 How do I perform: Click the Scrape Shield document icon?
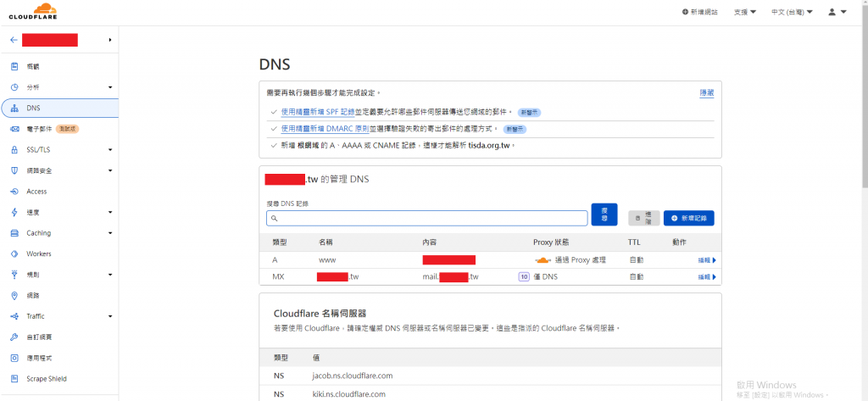15,379
